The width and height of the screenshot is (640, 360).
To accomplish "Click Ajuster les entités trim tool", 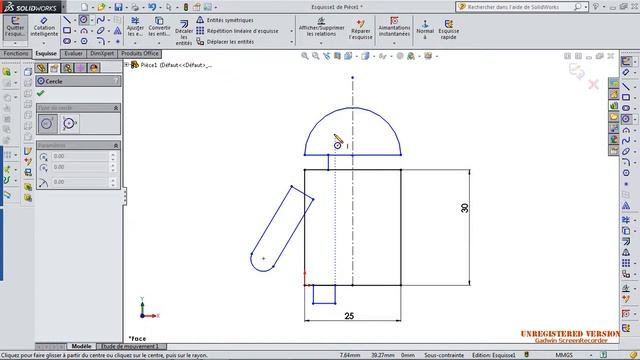I will [x=135, y=27].
